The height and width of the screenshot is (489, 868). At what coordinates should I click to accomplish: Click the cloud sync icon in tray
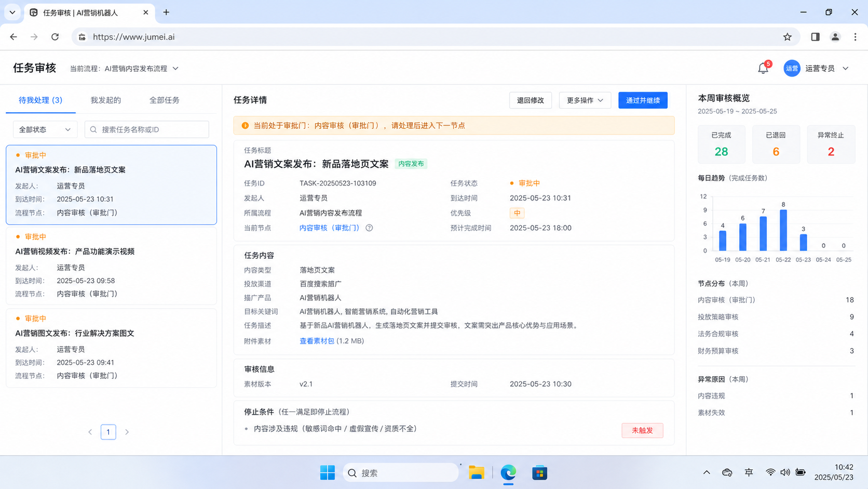click(x=727, y=472)
